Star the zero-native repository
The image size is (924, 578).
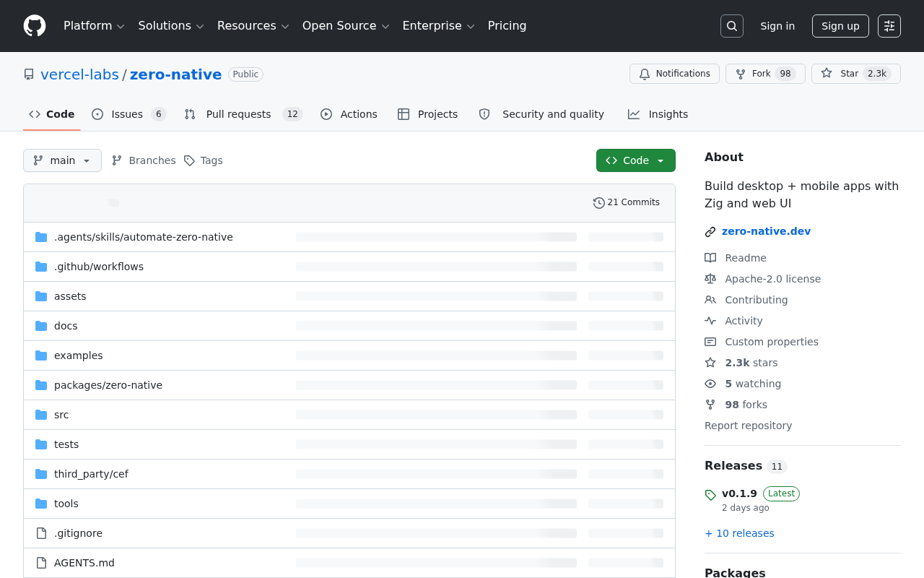coord(840,74)
